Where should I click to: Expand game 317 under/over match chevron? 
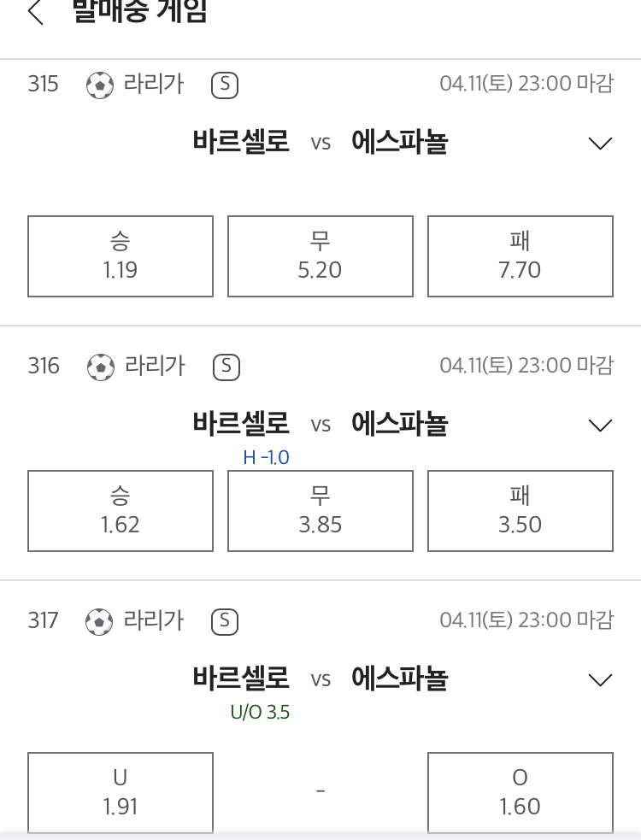[x=600, y=680]
